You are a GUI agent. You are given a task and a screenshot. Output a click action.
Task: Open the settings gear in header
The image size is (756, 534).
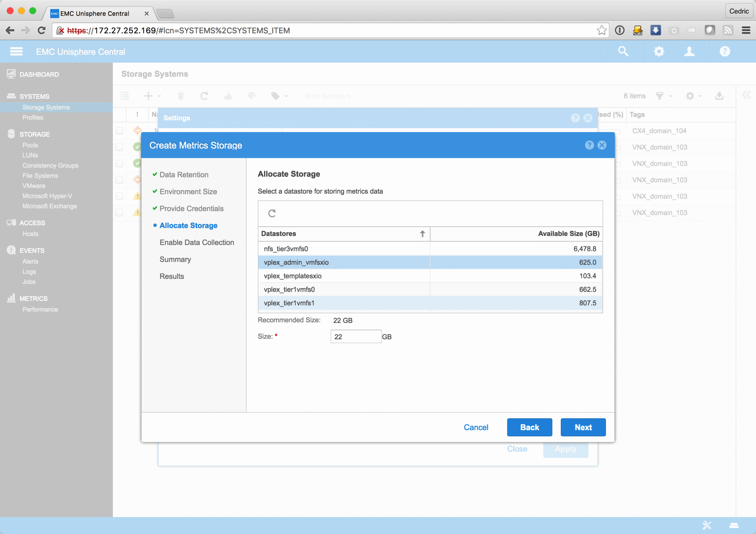[659, 51]
